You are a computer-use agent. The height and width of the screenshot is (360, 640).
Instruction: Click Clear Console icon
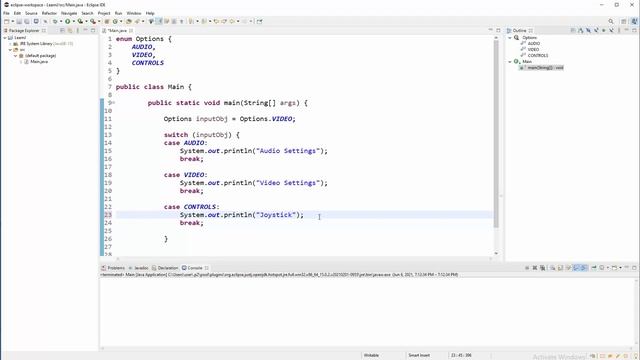click(x=553, y=268)
